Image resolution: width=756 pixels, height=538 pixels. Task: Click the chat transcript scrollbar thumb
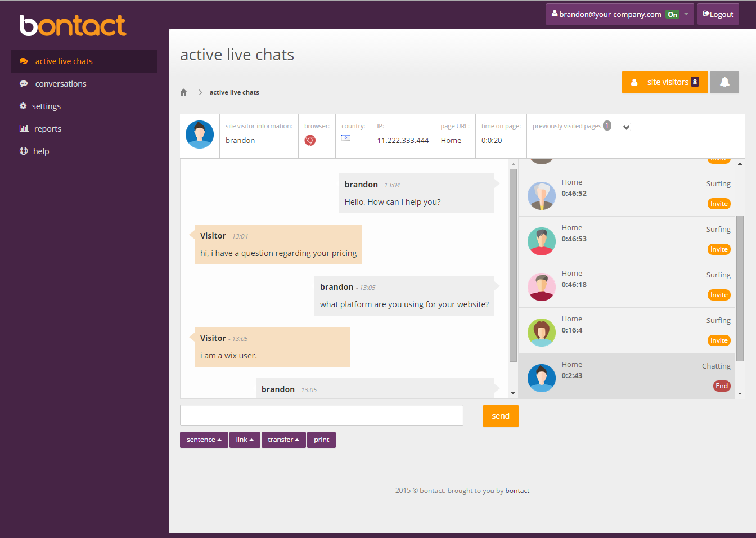[x=513, y=265]
